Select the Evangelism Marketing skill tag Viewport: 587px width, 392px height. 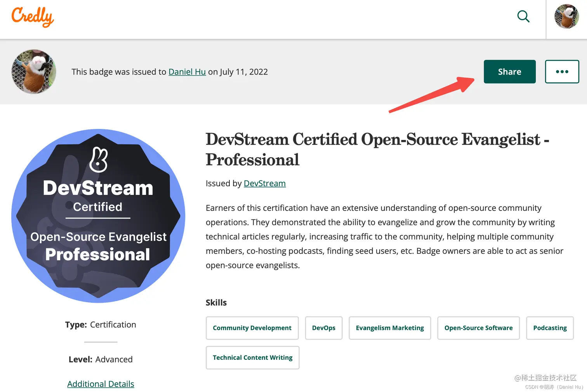tap(390, 328)
